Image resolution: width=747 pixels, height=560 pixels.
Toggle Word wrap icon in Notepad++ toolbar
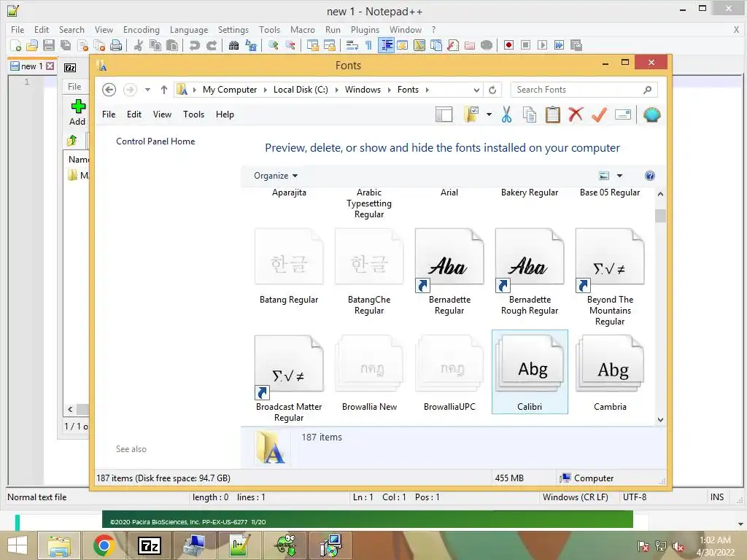(352, 45)
